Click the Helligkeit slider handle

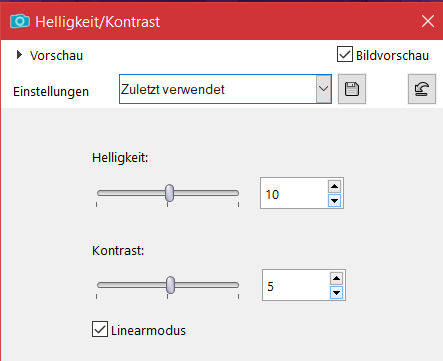point(170,193)
